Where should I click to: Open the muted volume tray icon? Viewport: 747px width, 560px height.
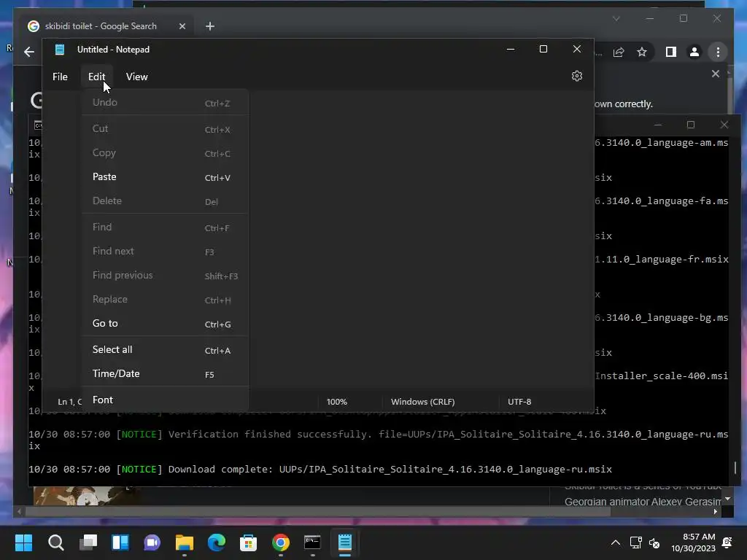tap(654, 542)
